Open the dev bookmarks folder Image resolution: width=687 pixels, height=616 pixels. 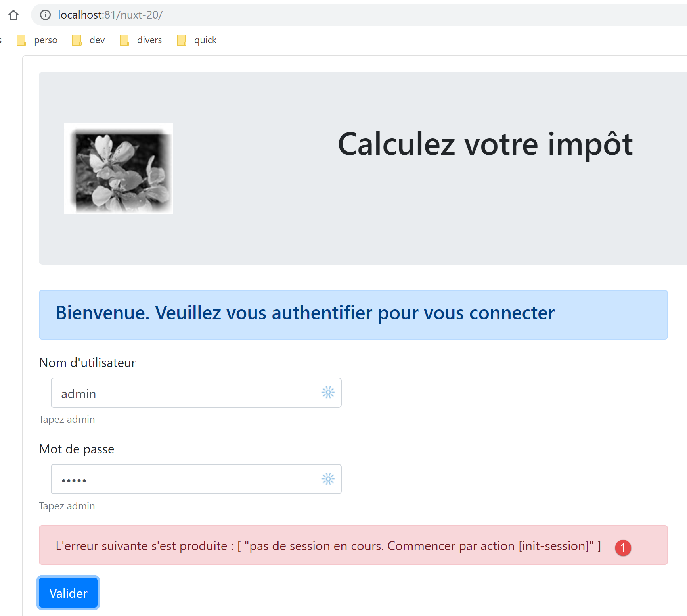click(x=89, y=40)
